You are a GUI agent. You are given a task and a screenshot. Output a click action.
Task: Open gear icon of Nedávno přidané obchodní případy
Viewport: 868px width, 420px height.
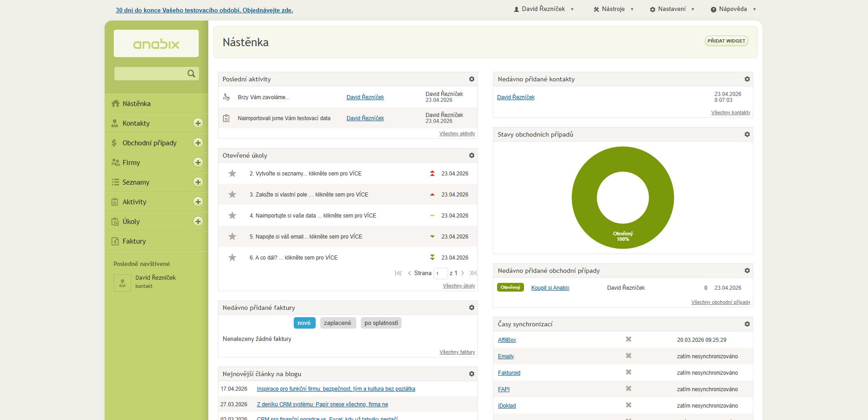click(x=747, y=271)
